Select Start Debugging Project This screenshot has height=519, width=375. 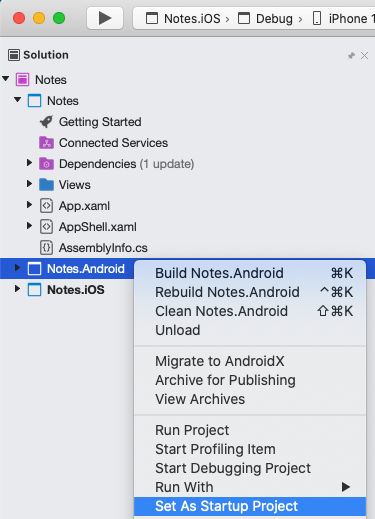[250, 468]
